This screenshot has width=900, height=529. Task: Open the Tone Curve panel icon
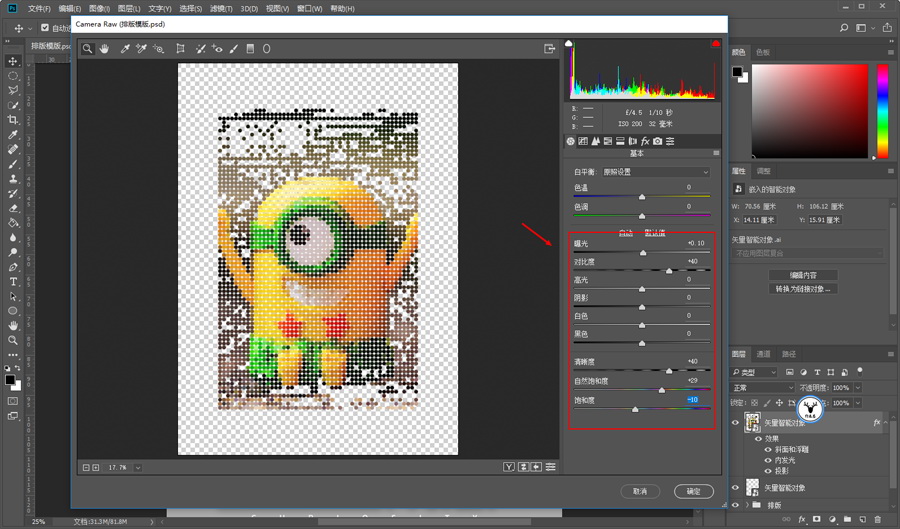click(x=583, y=141)
